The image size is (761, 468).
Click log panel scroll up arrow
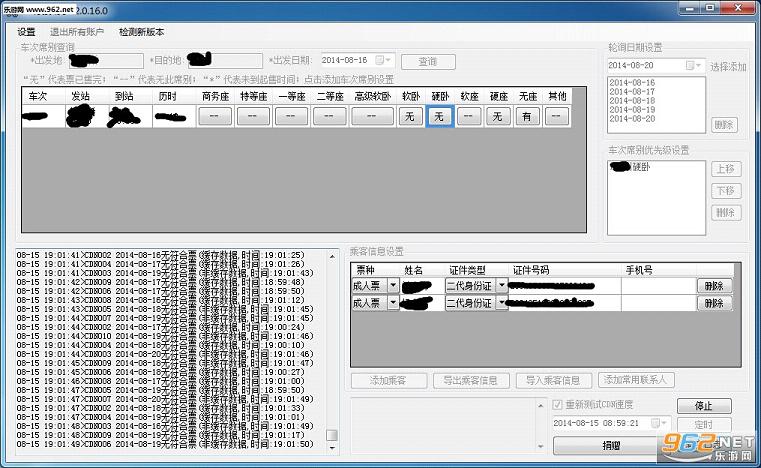click(x=332, y=256)
